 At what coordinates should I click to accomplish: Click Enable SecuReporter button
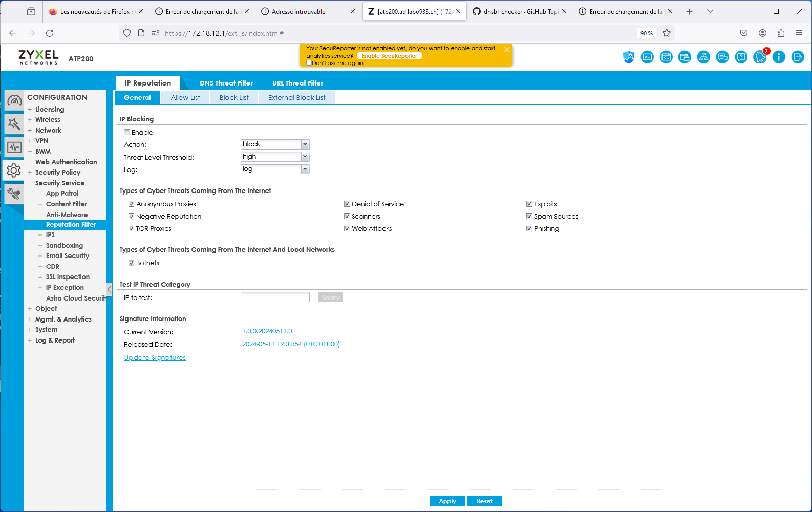click(x=389, y=56)
